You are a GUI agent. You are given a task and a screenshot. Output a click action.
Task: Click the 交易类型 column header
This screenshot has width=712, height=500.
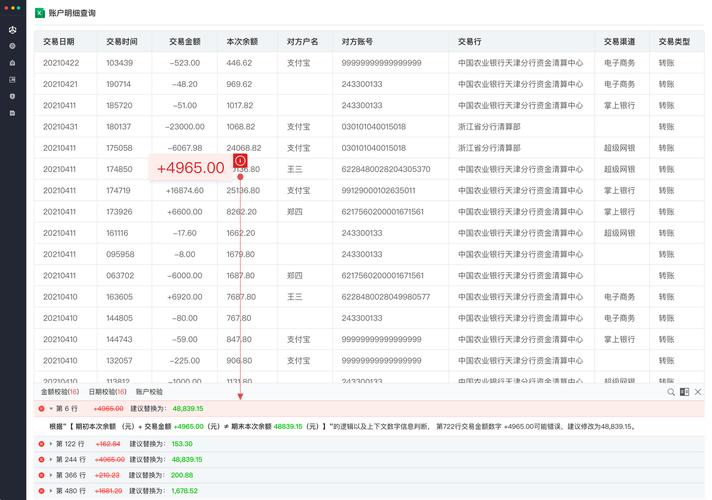point(674,41)
